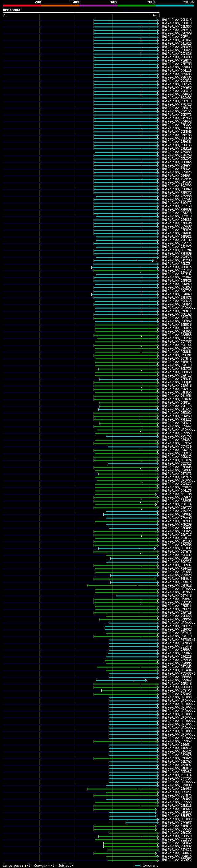This screenshot has height=868, width=197.
Task: Select hit label UniRef100_P25818
Action: click(177, 108)
